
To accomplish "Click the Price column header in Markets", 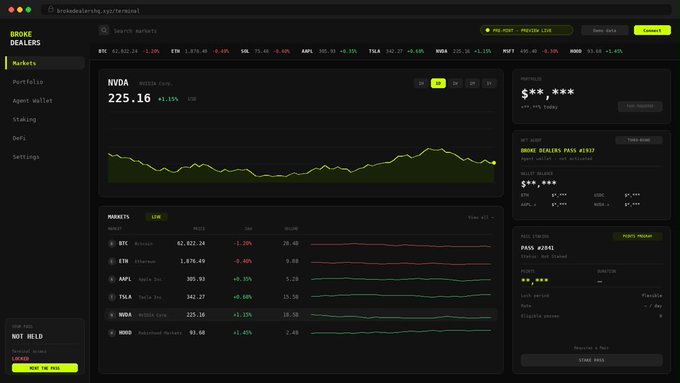I will (x=199, y=229).
